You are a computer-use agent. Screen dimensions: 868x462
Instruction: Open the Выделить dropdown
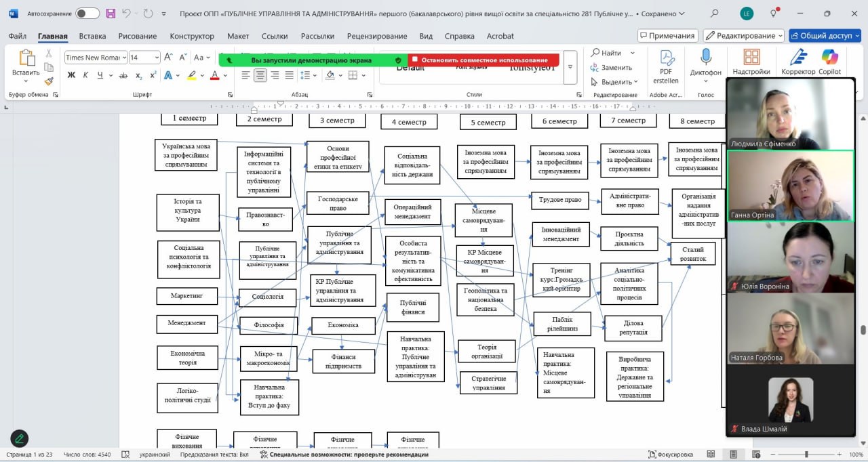614,82
